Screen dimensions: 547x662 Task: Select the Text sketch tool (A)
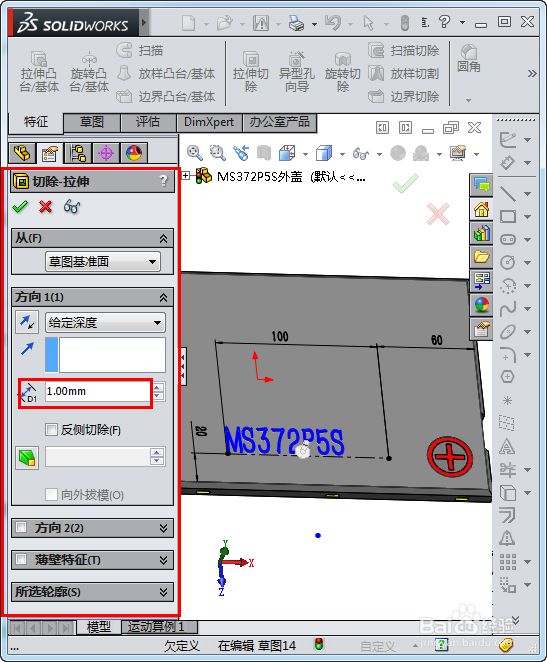point(507,446)
